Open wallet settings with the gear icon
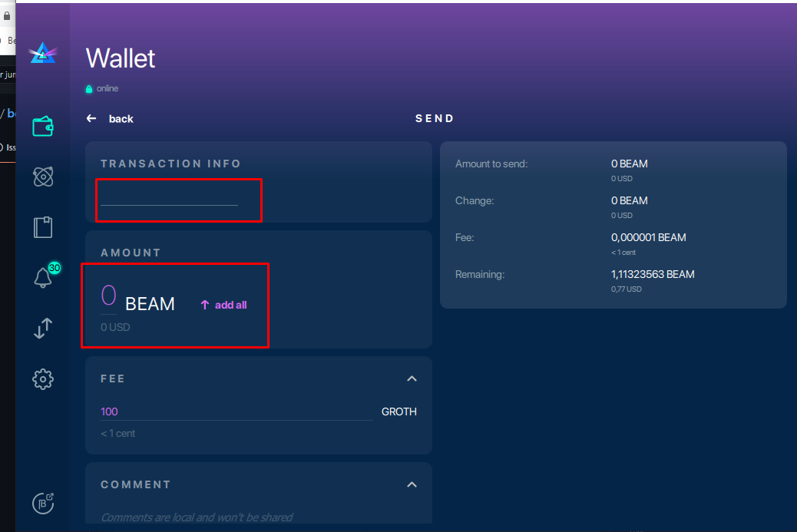Image resolution: width=797 pixels, height=532 pixels. click(42, 378)
